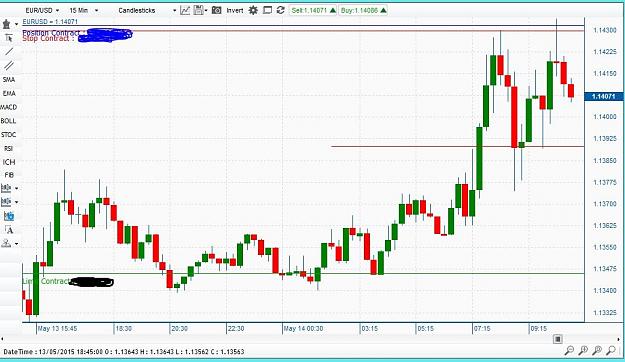Expand the arrow beside the second bar-chart icon
Viewport: 625px width, 362px height.
pos(16,202)
